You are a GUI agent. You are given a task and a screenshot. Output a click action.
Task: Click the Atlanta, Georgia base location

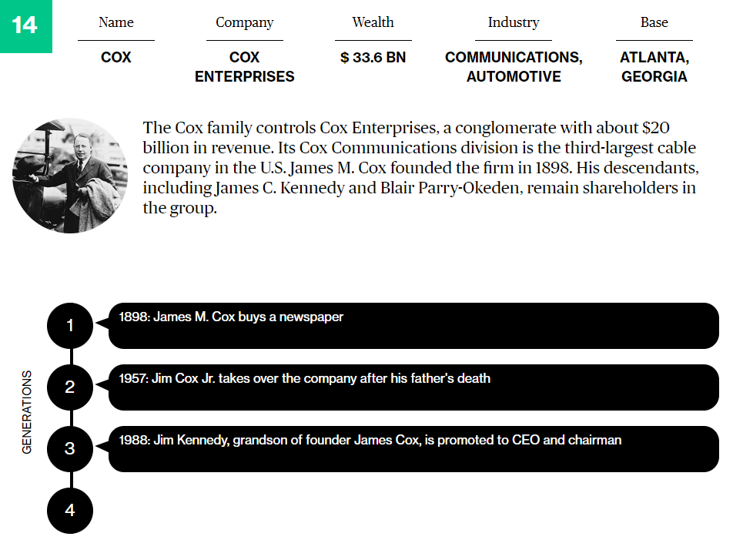click(654, 67)
